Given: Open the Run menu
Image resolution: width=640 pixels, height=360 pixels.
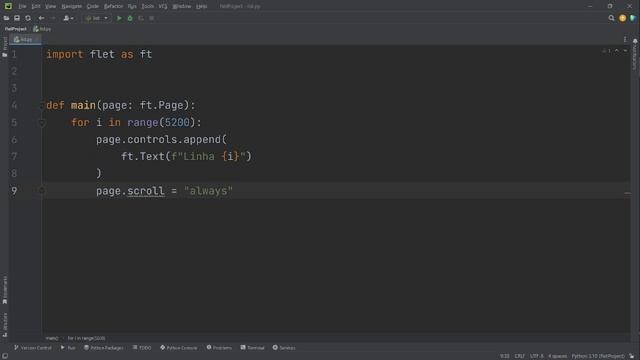Looking at the screenshot, I should click(132, 7).
